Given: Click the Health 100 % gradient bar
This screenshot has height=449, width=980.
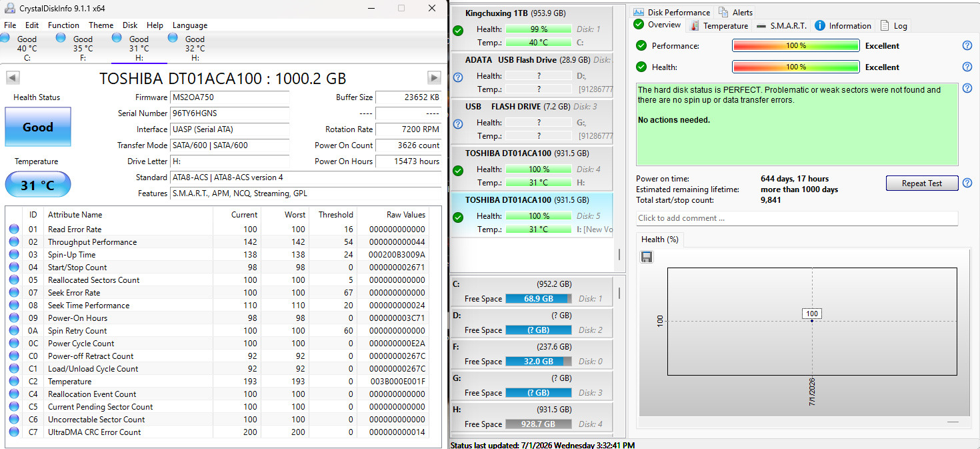Looking at the screenshot, I should pyautogui.click(x=796, y=67).
